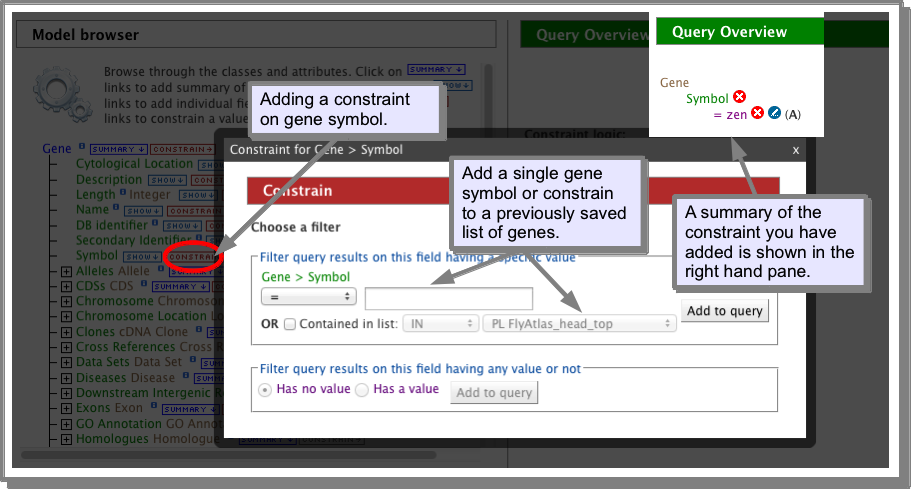The width and height of the screenshot is (911, 489).
Task: Click the info icon next to CDSs CDS
Action: pyautogui.click(x=144, y=283)
